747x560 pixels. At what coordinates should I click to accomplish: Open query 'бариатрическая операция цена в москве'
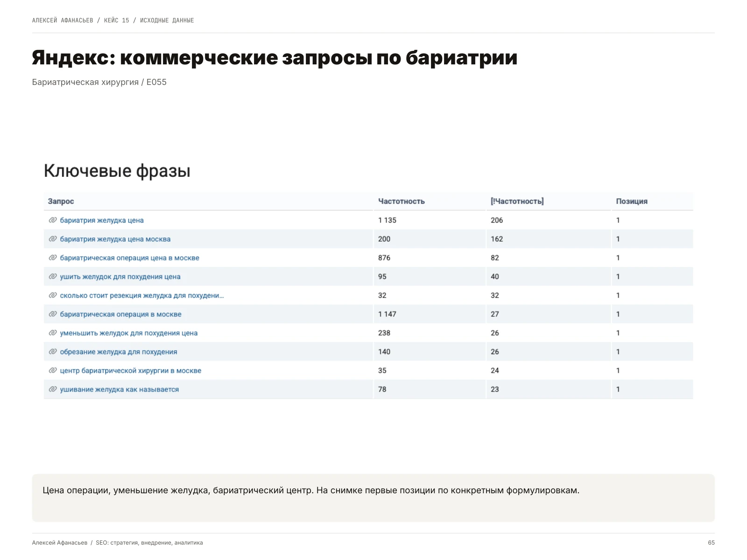pos(130,258)
